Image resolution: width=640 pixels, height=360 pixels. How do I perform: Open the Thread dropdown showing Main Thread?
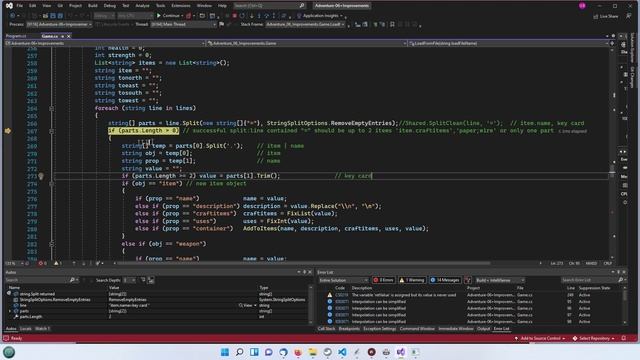click(x=183, y=24)
